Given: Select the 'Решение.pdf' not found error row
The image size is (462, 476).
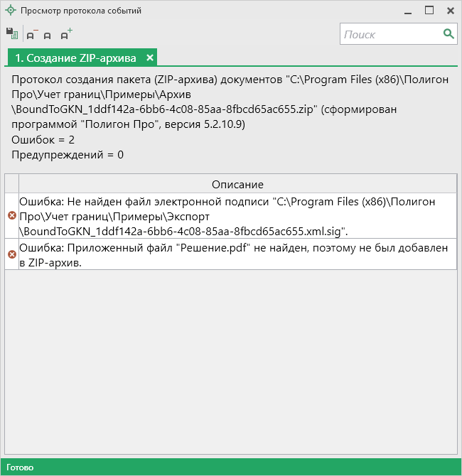Looking at the screenshot, I should (237, 254).
